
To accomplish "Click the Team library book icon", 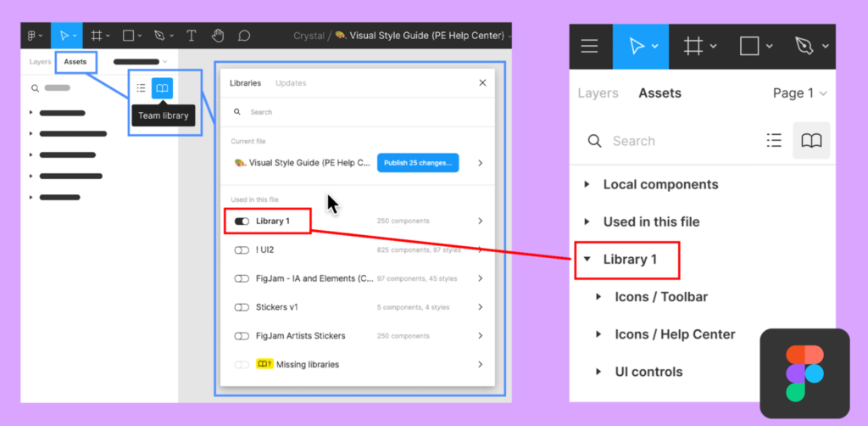I will pyautogui.click(x=162, y=88).
